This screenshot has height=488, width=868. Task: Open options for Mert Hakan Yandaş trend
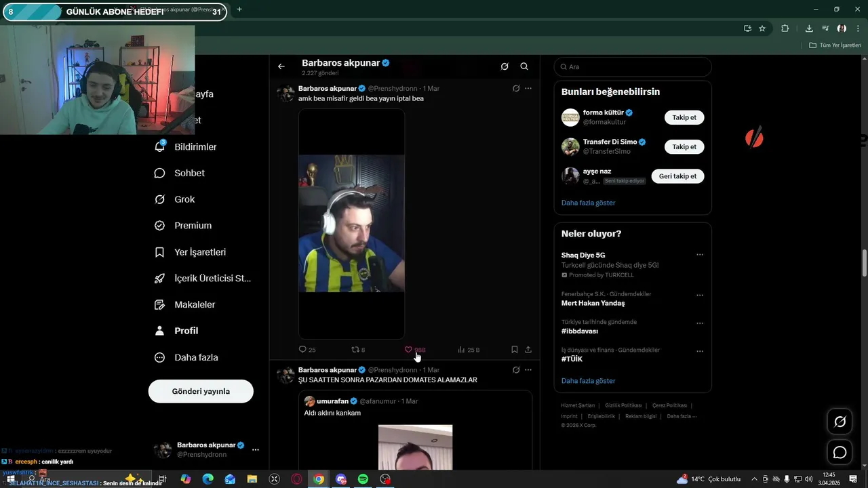click(x=700, y=296)
